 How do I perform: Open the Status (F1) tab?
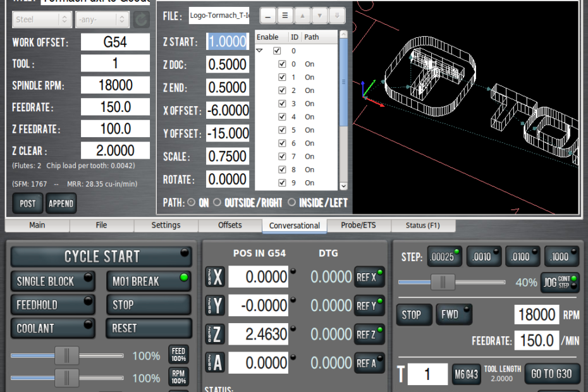click(x=423, y=225)
